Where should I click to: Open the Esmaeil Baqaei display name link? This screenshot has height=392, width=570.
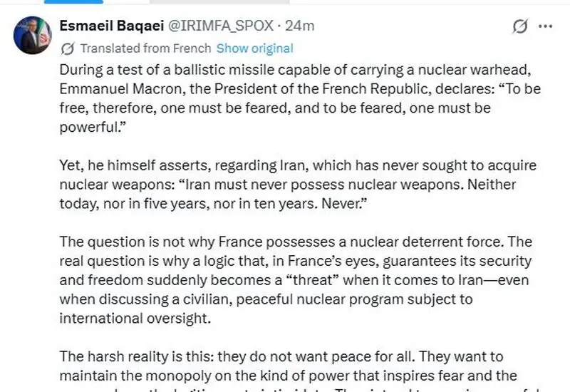(112, 26)
